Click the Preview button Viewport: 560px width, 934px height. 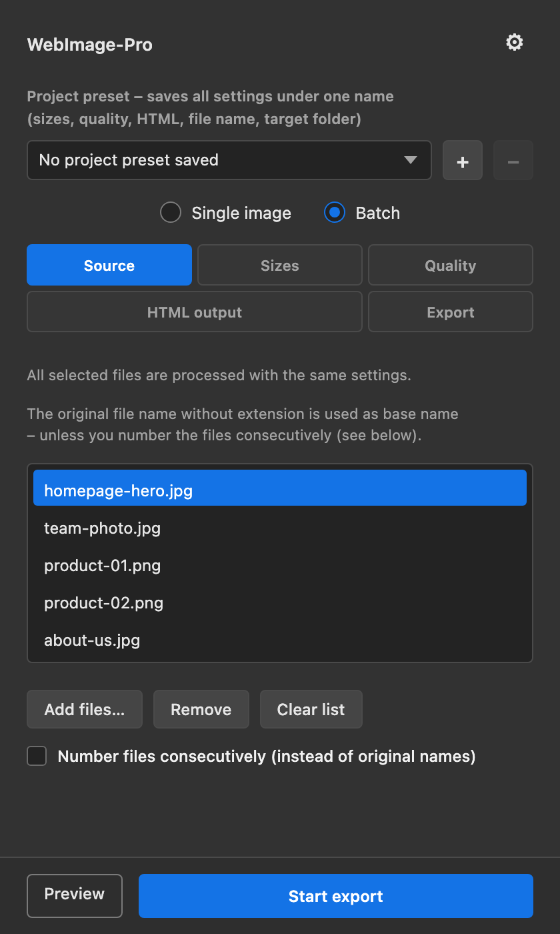(75, 896)
